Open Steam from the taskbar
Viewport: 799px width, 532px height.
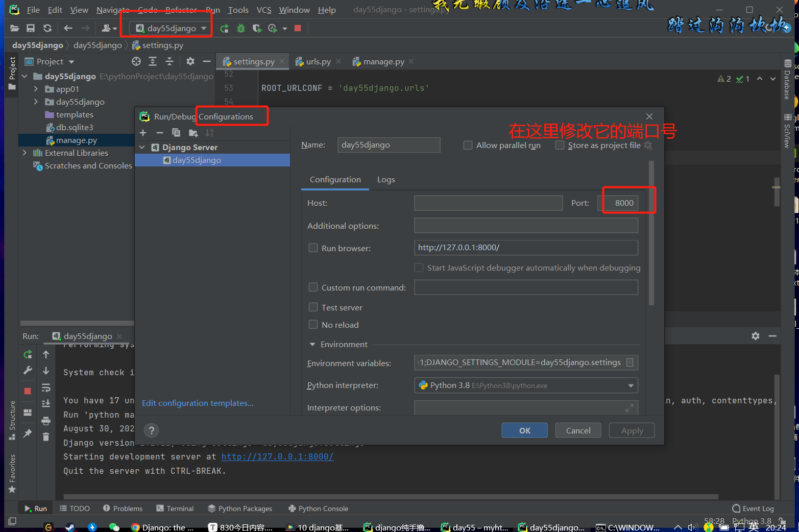pyautogui.click(x=69, y=527)
